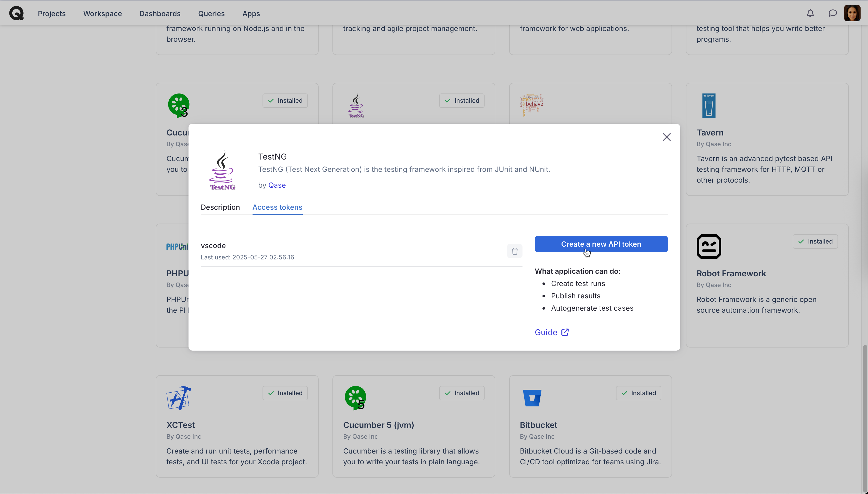
Task: Switch to the Description tab
Action: point(220,207)
